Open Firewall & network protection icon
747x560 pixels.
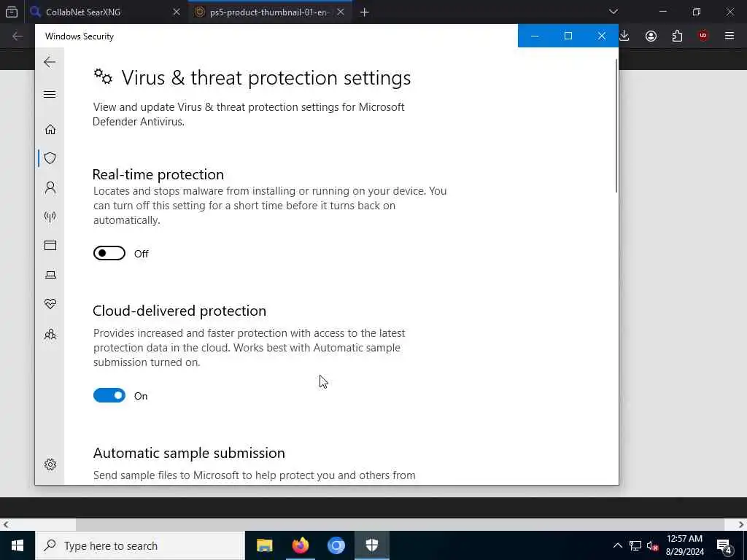[50, 217]
